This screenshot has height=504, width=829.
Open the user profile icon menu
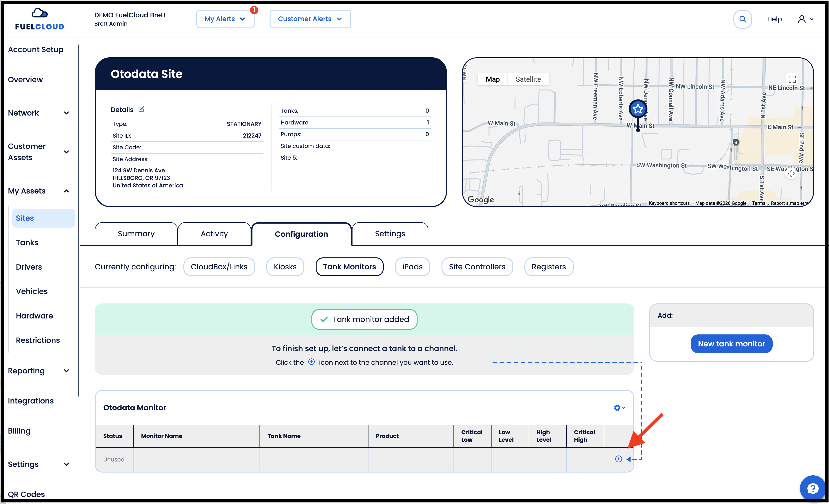point(806,19)
